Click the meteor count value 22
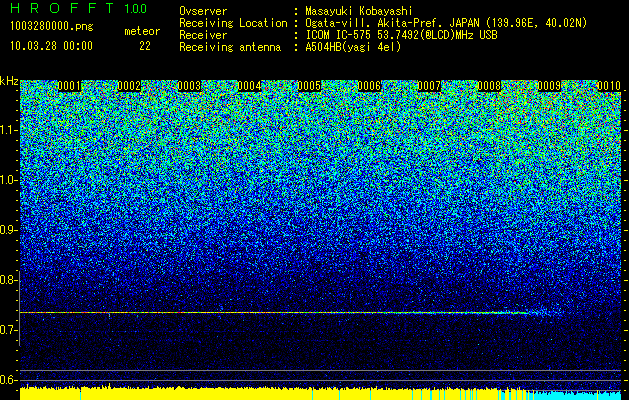 click(145, 46)
